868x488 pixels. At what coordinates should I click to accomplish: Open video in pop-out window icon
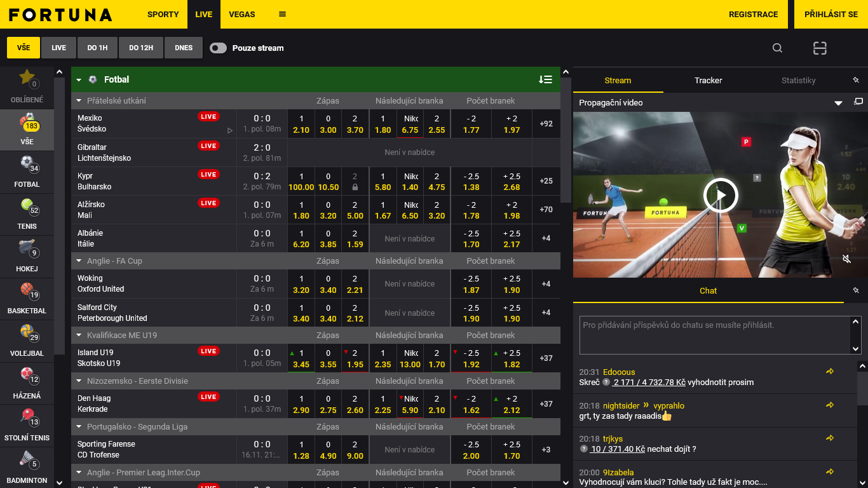858,102
